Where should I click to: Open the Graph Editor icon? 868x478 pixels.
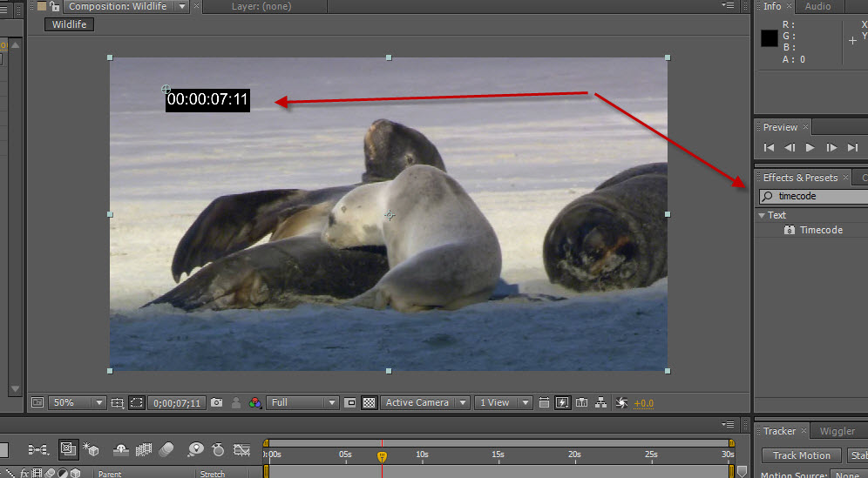[241, 450]
